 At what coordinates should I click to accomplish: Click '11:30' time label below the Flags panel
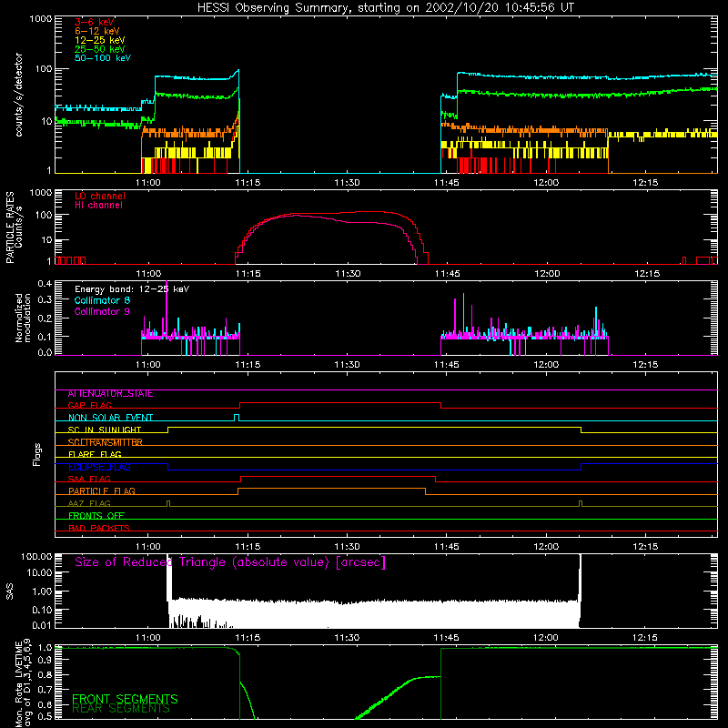pyautogui.click(x=347, y=547)
